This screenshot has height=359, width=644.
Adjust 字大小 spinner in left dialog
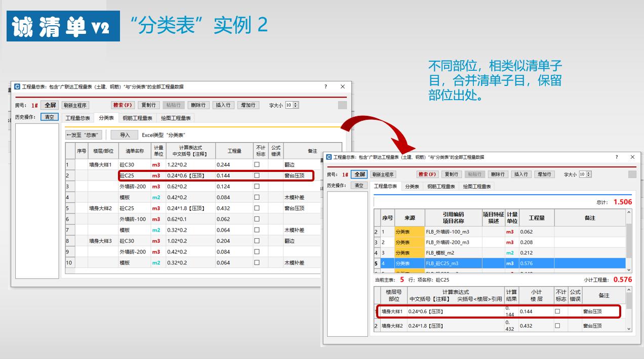296,105
